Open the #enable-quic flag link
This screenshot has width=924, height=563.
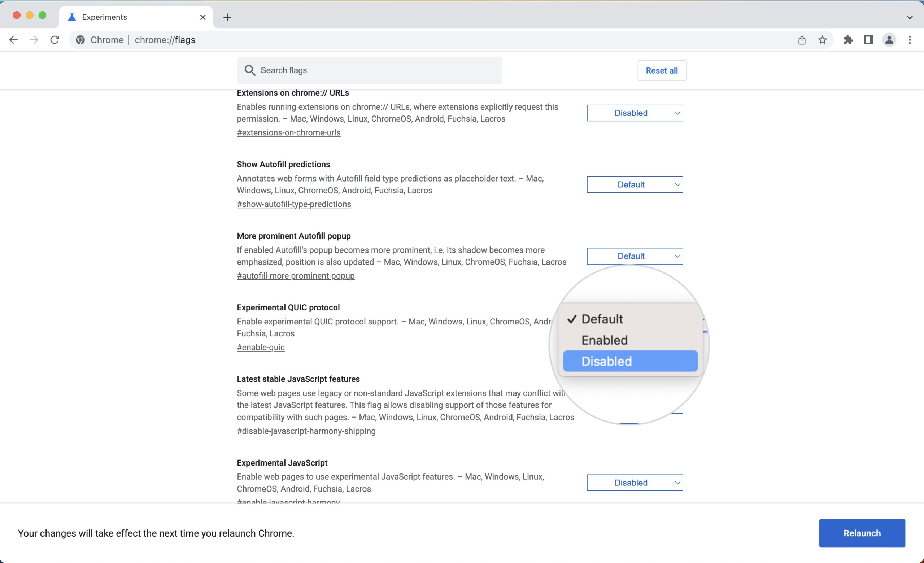[x=261, y=347]
